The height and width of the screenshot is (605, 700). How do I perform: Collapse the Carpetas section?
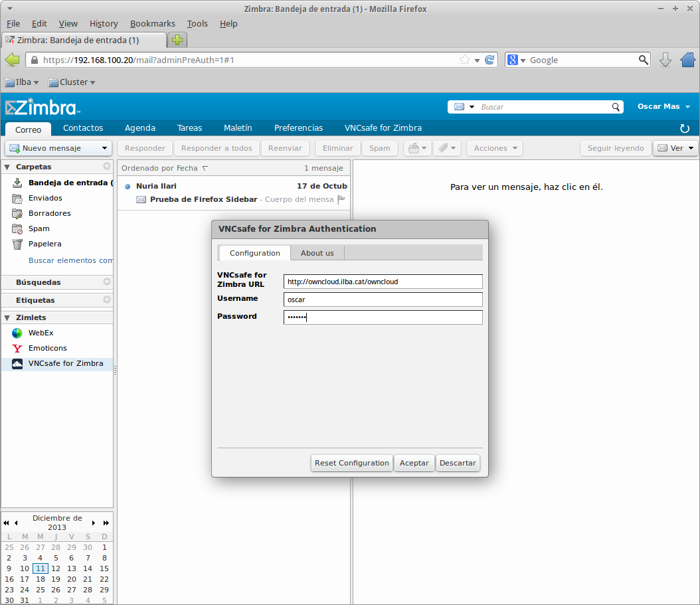7,167
